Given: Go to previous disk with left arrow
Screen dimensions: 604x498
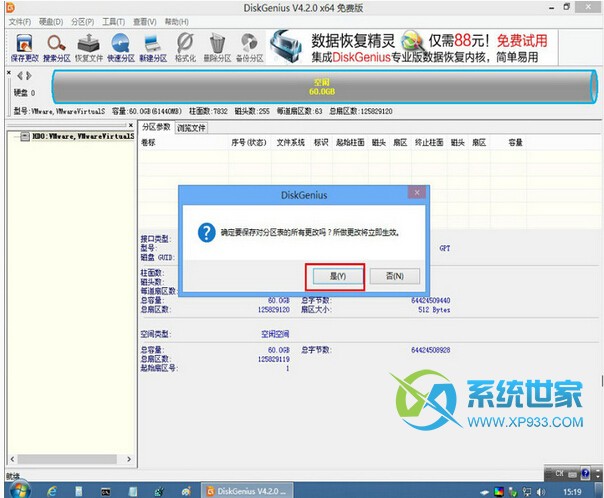Looking at the screenshot, I should [20, 76].
